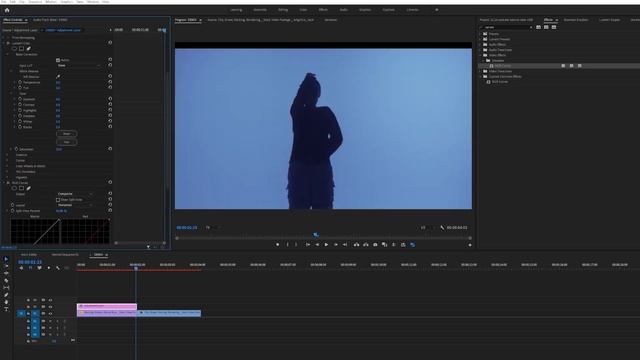
Task: Click the WB Selector eyedropper
Action: [x=58, y=76]
